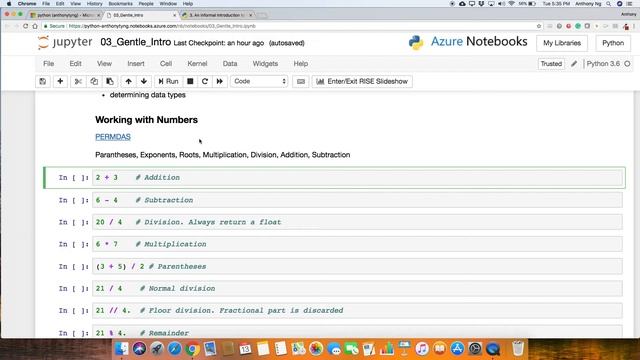This screenshot has width=640, height=360.
Task: Open the PERMDAS link
Action: [x=113, y=137]
